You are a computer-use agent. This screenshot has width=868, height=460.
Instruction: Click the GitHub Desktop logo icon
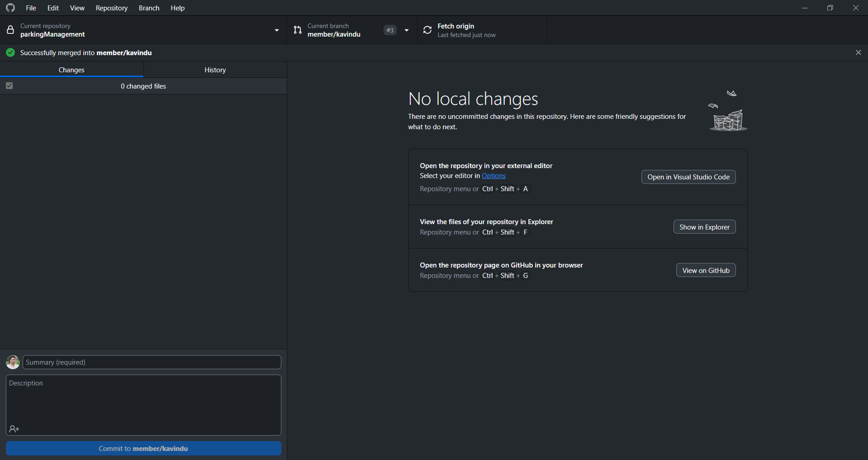(10, 8)
